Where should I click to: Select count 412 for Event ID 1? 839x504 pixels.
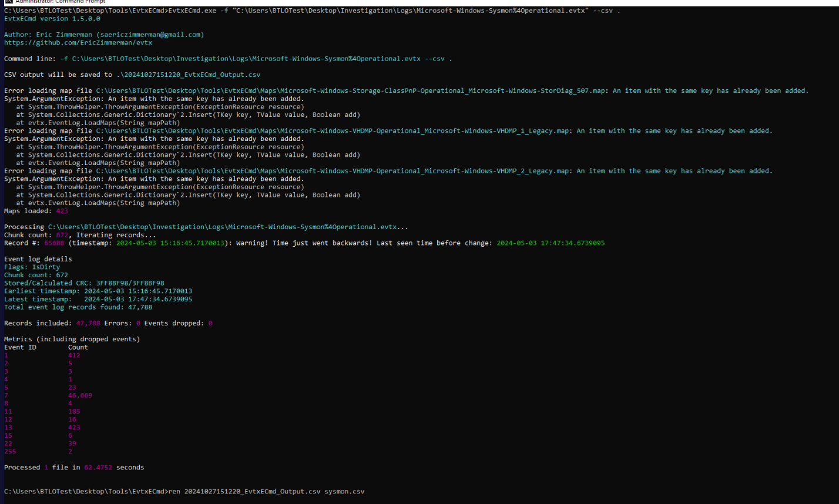(74, 355)
